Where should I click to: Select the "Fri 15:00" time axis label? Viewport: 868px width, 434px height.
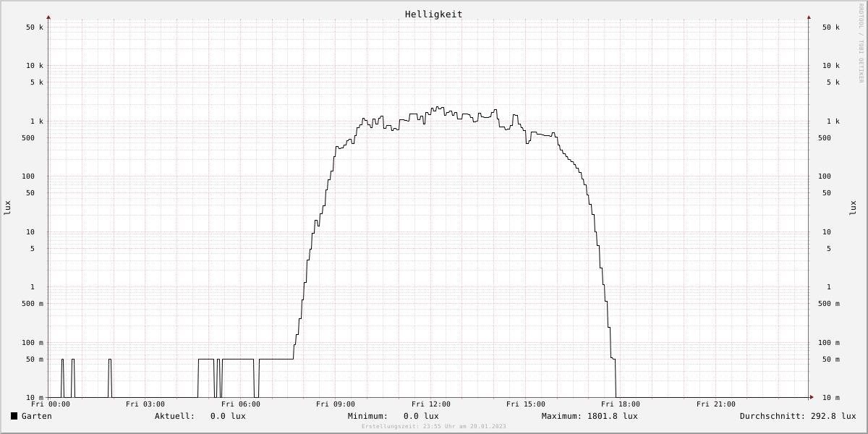(526, 404)
